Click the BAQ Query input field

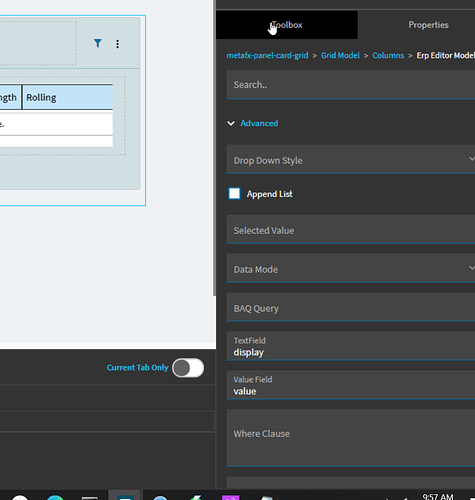351,307
